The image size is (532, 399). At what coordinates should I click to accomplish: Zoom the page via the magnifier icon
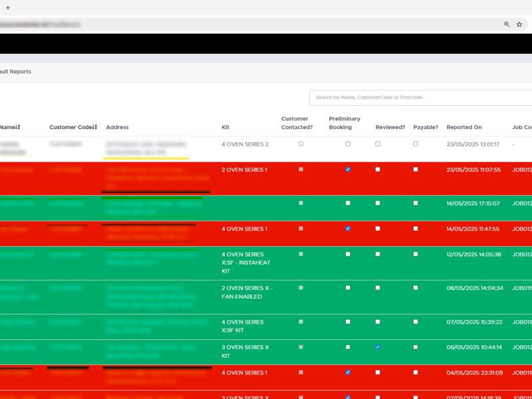(x=505, y=24)
